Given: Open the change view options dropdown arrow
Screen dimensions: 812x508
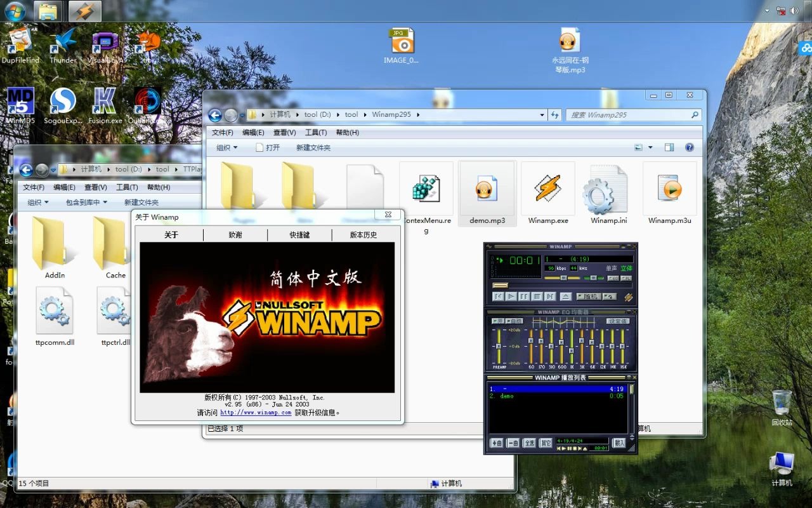Looking at the screenshot, I should 650,147.
